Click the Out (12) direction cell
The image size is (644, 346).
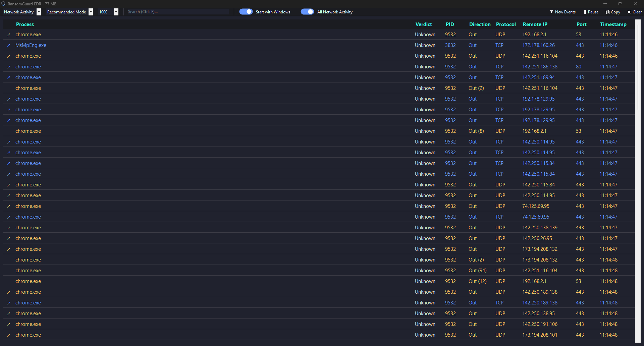point(478,281)
